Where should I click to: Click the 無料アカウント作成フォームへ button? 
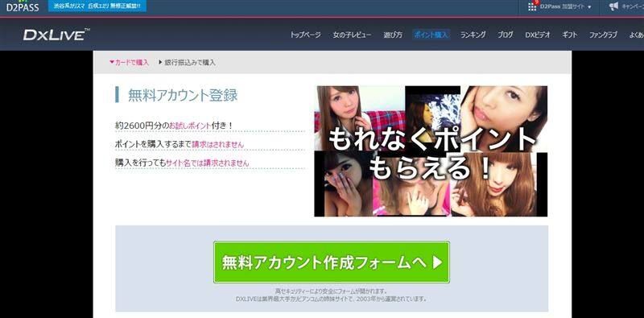pos(332,262)
